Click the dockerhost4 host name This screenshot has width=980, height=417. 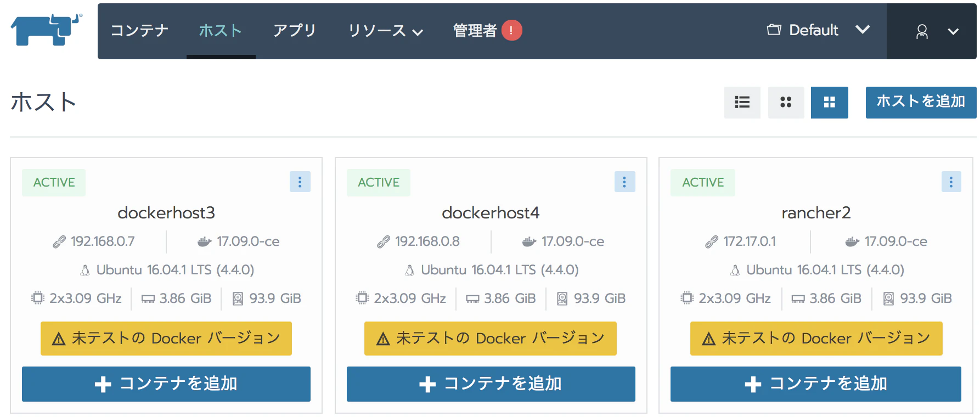[491, 212]
